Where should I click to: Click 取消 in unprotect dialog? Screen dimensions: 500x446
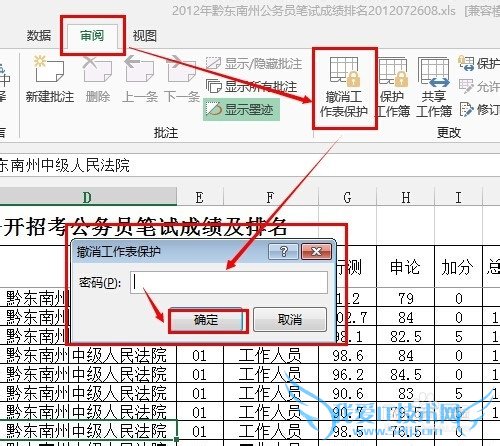coord(290,320)
